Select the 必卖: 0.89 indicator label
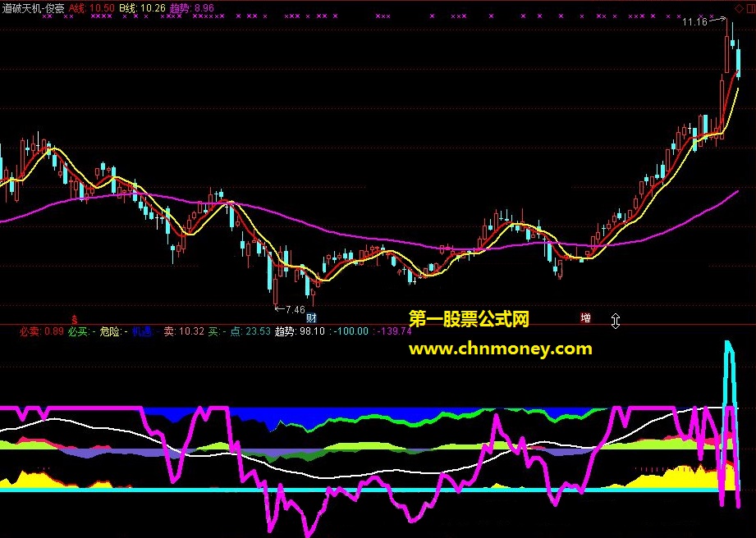The height and width of the screenshot is (538, 756). [x=42, y=331]
